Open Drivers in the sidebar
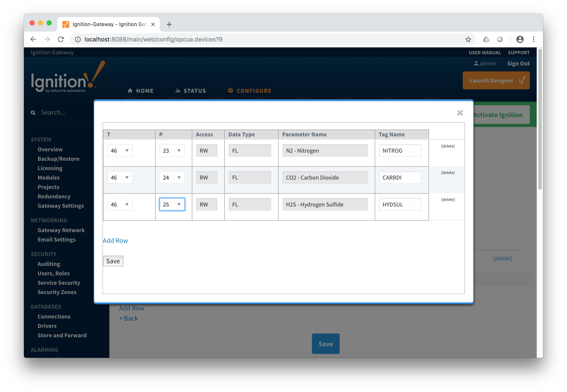The height and width of the screenshot is (392, 567). coord(47,326)
